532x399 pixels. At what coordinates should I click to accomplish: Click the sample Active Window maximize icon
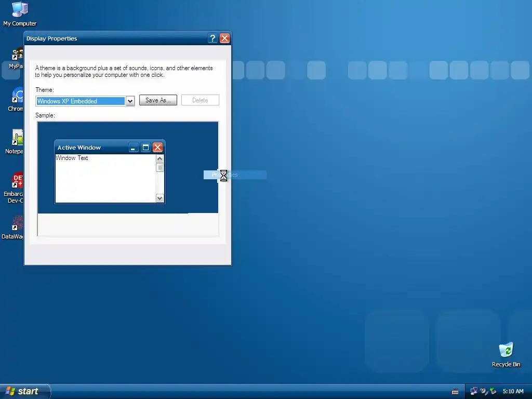pyautogui.click(x=145, y=148)
